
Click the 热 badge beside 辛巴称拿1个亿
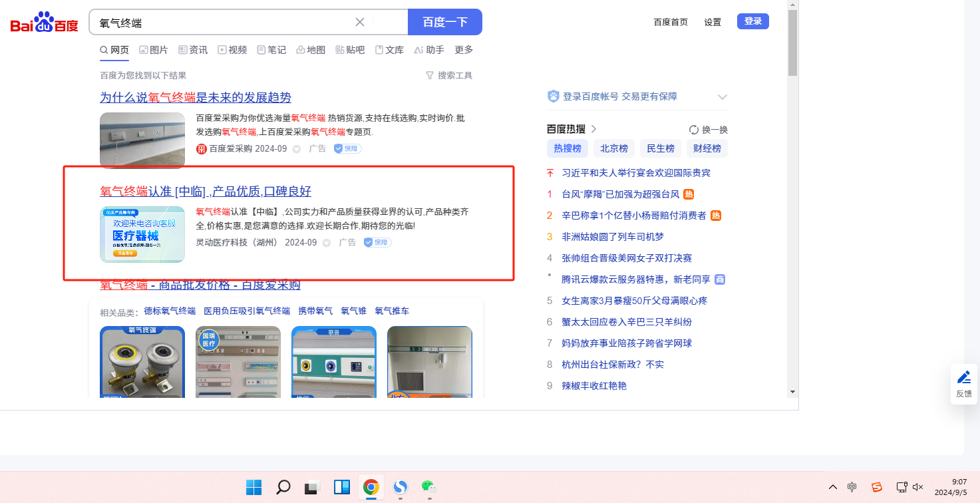pos(716,216)
